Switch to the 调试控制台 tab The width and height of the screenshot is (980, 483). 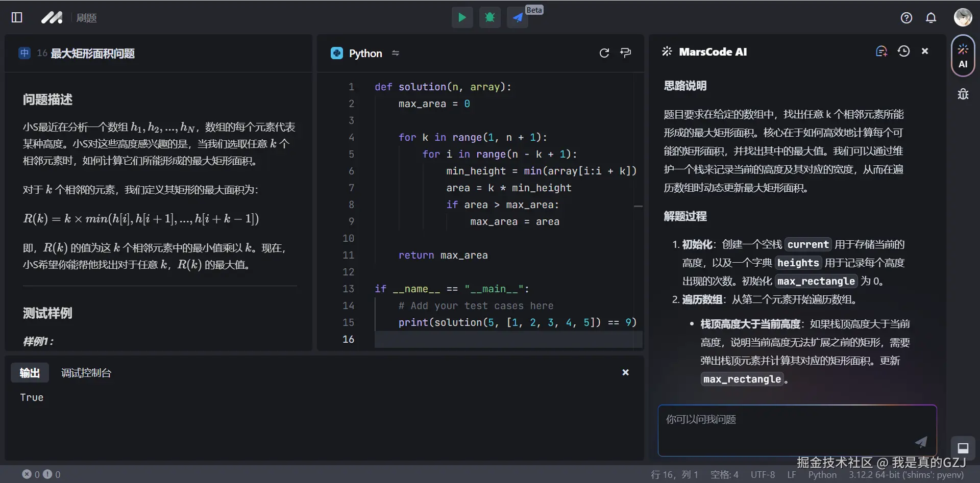(x=86, y=372)
